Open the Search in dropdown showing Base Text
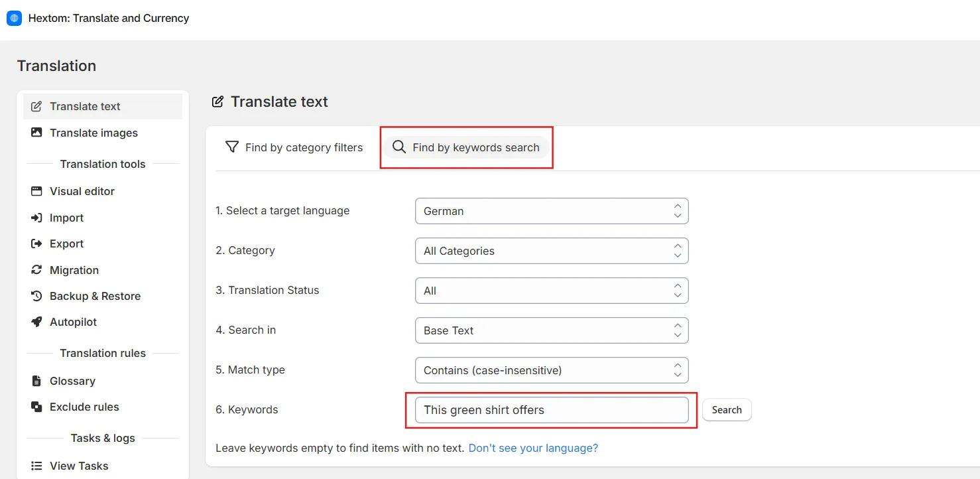The height and width of the screenshot is (479, 980). point(552,330)
